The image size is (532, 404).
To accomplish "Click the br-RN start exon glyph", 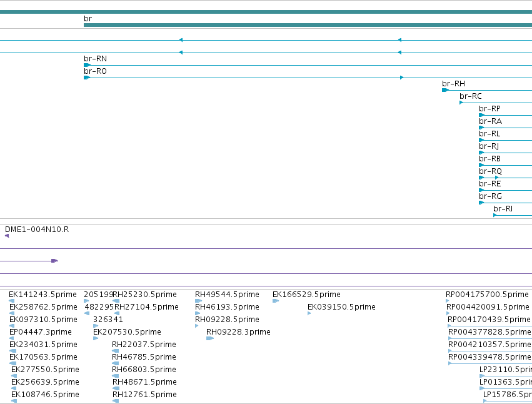I will coord(87,65).
